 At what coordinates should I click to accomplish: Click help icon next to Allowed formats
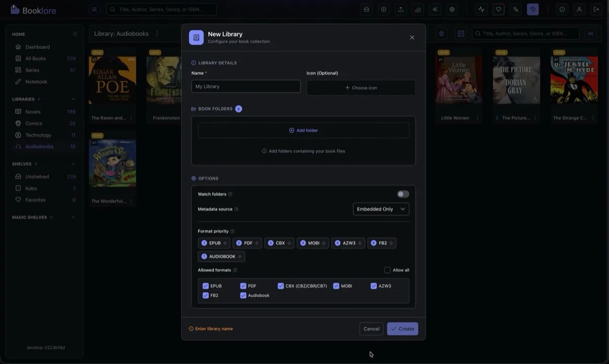[235, 270]
